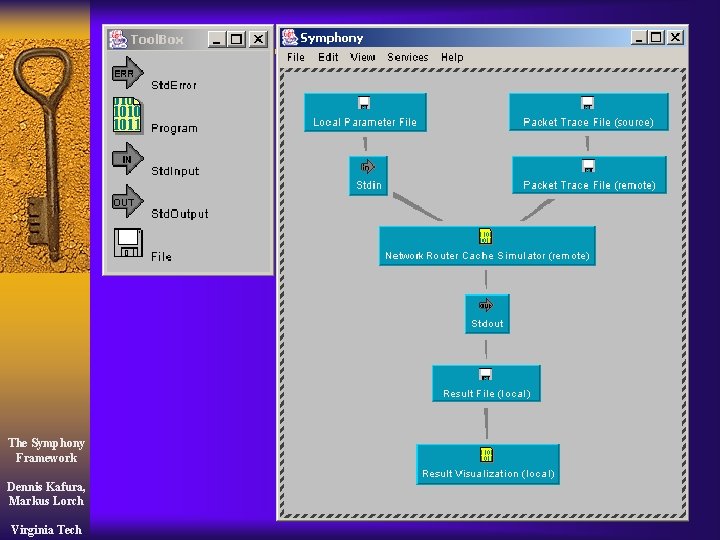This screenshot has height=540, width=720.
Task: Click the floppy icon on Local Parameter File node
Action: 364,103
